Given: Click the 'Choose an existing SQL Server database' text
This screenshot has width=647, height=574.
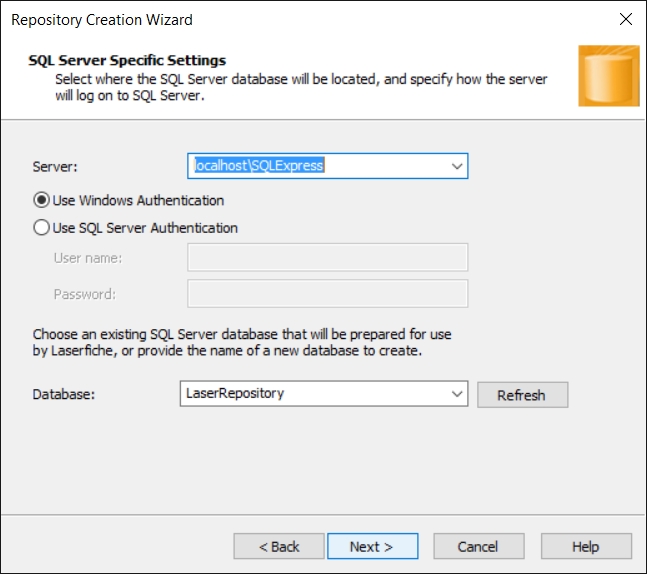Looking at the screenshot, I should click(242, 343).
